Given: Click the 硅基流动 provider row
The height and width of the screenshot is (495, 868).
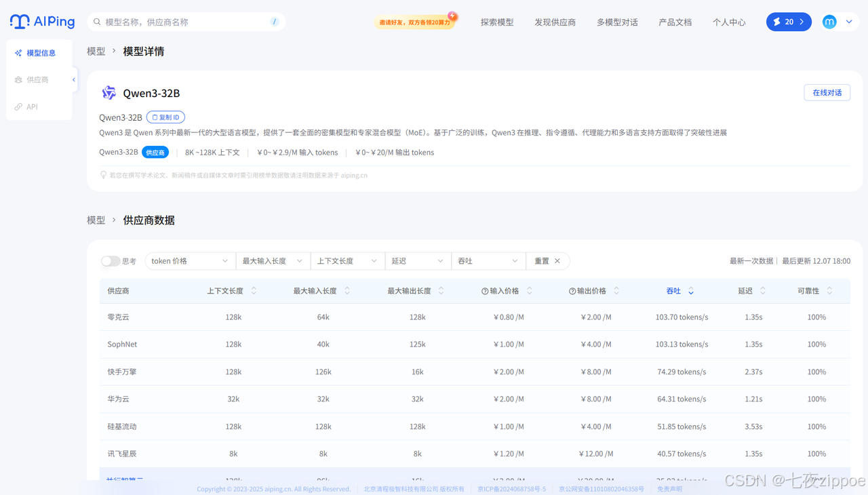Looking at the screenshot, I should pyautogui.click(x=475, y=427).
